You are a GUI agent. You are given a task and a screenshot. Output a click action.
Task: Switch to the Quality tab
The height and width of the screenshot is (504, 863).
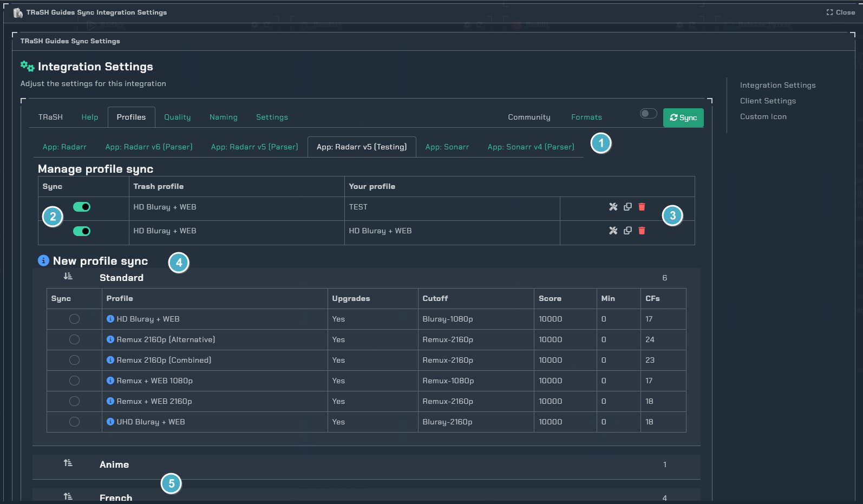177,117
